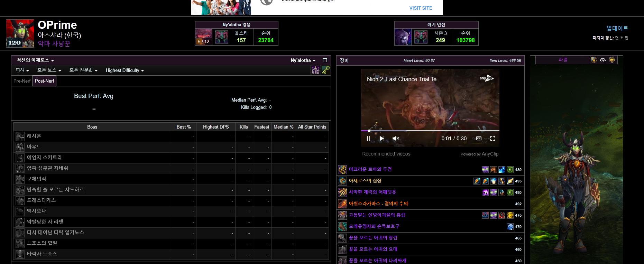The width and height of the screenshot is (644, 264).
Task: Click the rightmost round icon next to 파멸
Action: pos(612,60)
